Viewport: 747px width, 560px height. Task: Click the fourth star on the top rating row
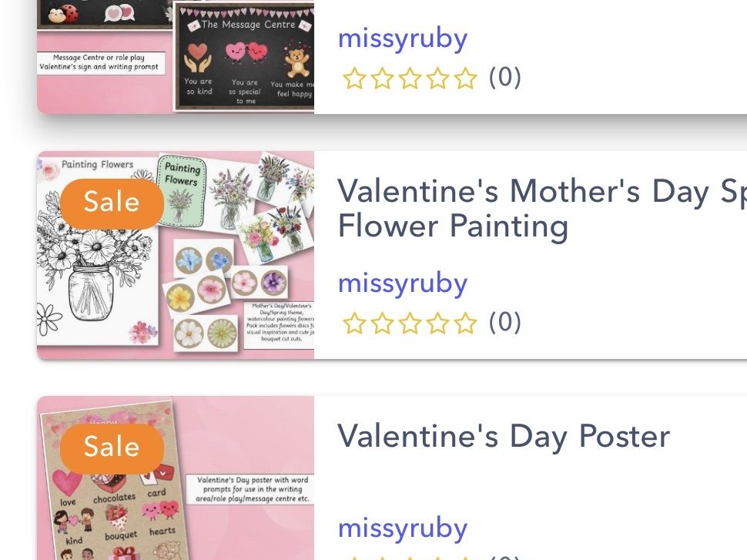tap(439, 77)
